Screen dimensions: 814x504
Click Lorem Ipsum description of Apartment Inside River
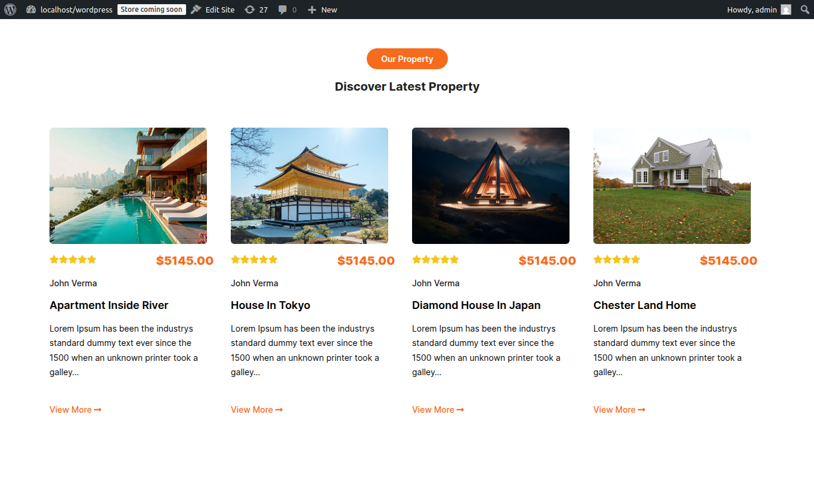point(124,350)
